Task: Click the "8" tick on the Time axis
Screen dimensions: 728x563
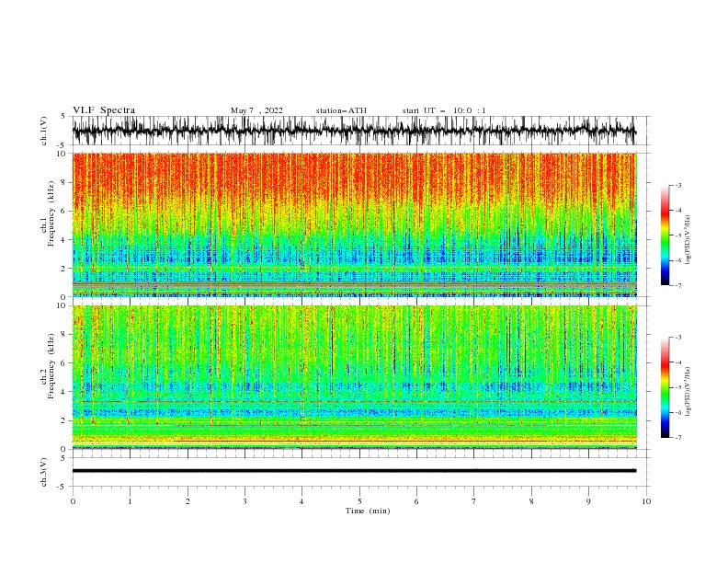Action: (x=531, y=501)
